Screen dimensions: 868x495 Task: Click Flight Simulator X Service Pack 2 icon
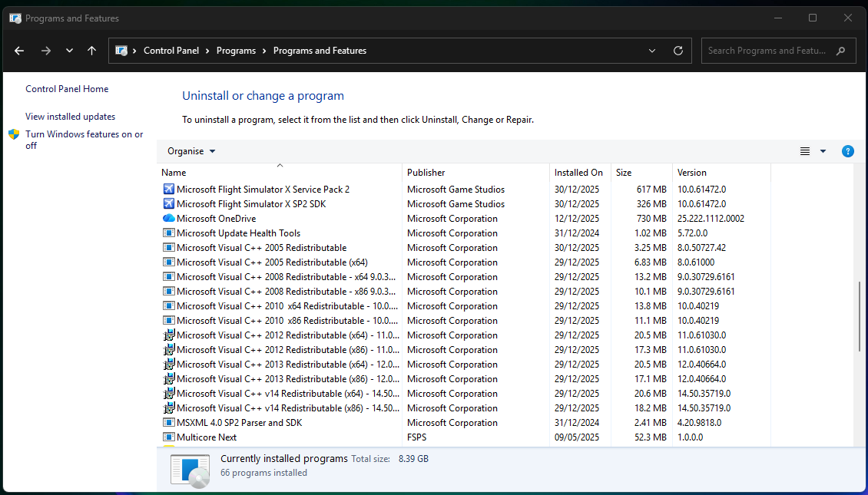[x=169, y=189]
